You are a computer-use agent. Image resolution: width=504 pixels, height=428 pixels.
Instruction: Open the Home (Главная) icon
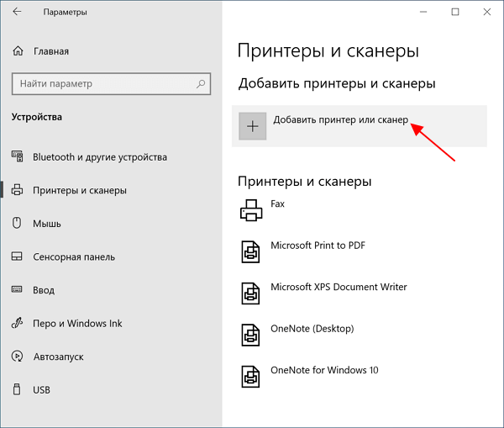tap(18, 50)
